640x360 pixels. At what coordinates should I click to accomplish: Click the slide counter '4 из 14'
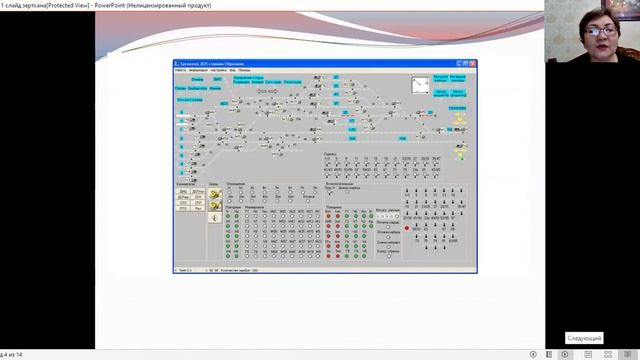coord(13,355)
